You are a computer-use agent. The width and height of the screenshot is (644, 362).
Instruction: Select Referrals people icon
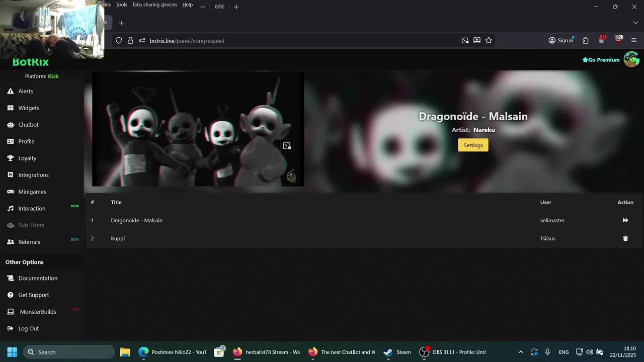pos(10,242)
